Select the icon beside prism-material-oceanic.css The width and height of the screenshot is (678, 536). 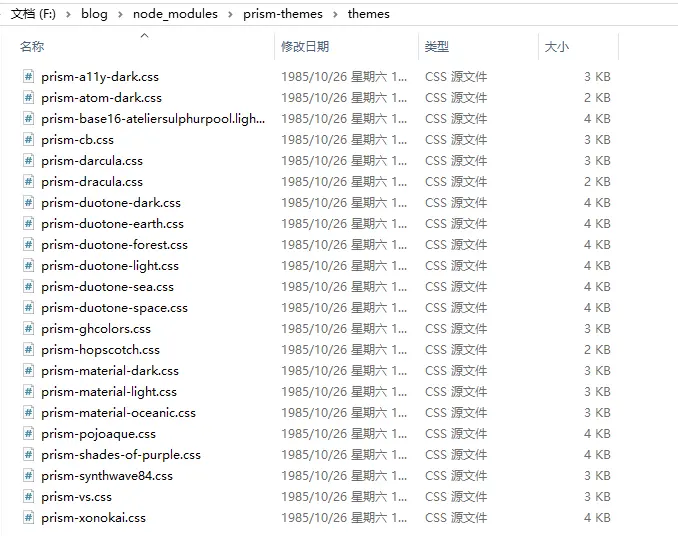28,413
